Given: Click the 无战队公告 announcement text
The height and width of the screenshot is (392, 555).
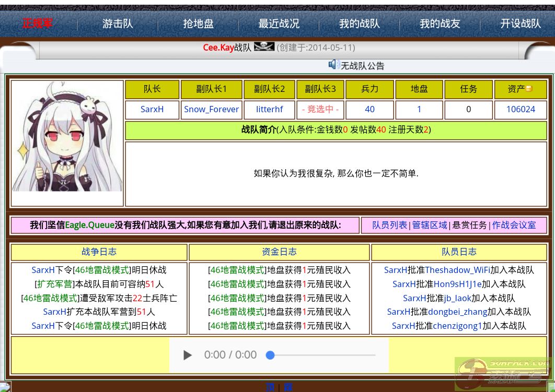Looking at the screenshot, I should coord(363,66).
